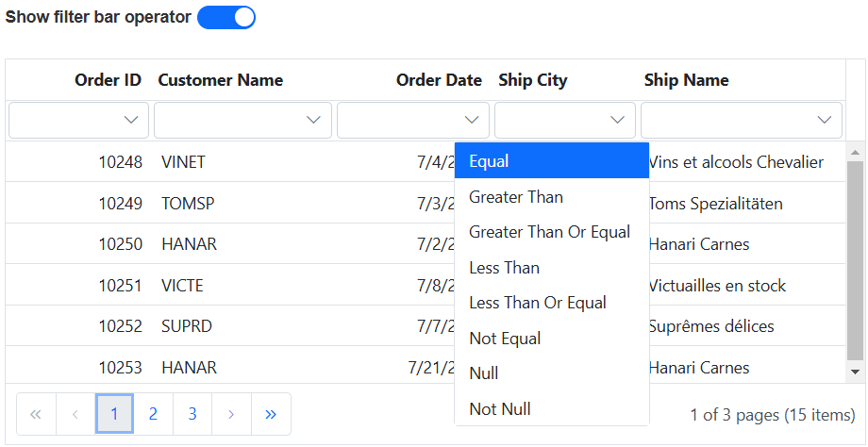This screenshot has height=447, width=868.
Task: Select Greater Than operator option
Action: pos(516,197)
